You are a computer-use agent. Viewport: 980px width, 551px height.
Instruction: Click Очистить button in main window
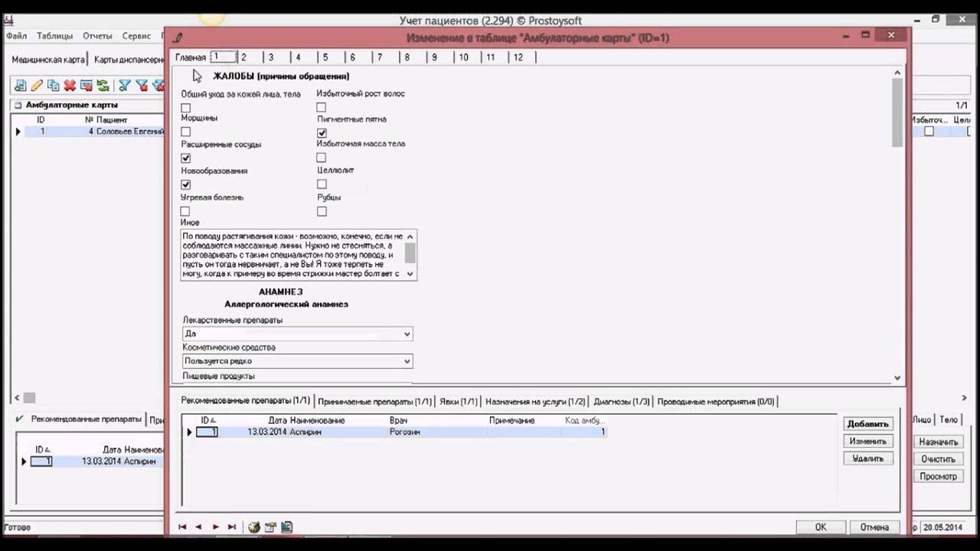[x=938, y=459]
